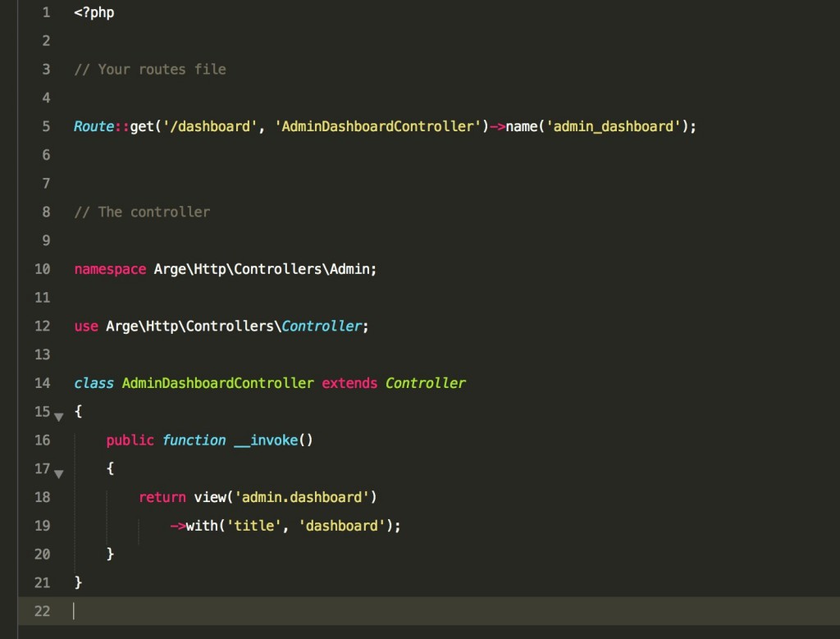Click line number 22 in the gutter

pos(43,611)
